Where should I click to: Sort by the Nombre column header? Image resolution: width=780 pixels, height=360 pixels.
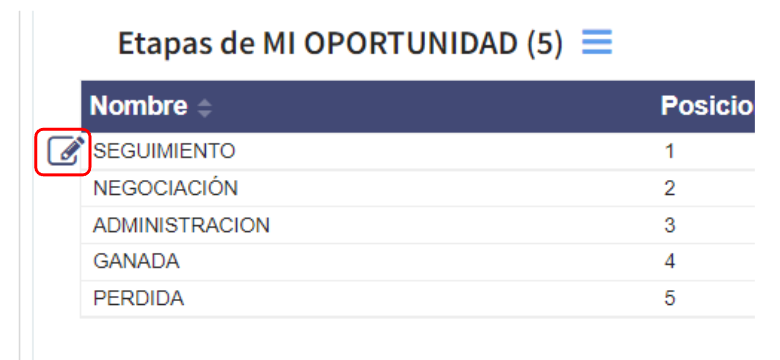139,106
